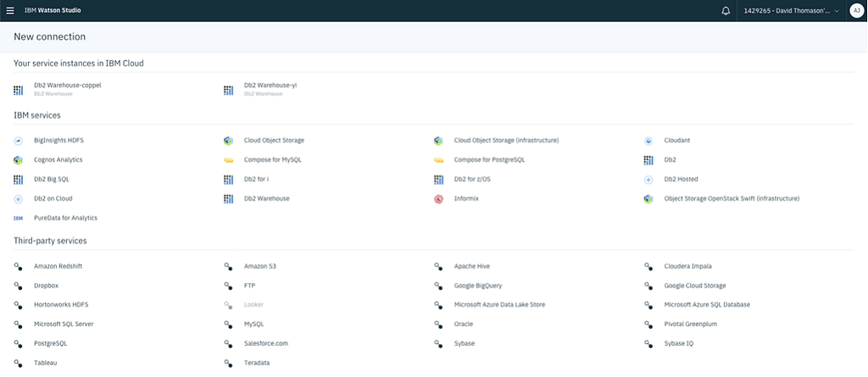This screenshot has width=868, height=377.
Task: Click the Db2 Warehouse-coppel icon
Action: click(19, 90)
